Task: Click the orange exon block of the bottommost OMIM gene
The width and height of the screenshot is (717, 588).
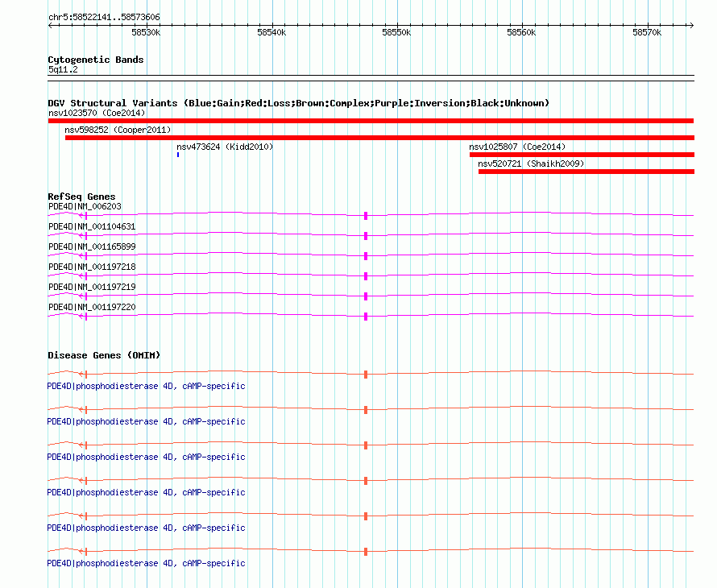Action: pyautogui.click(x=366, y=552)
